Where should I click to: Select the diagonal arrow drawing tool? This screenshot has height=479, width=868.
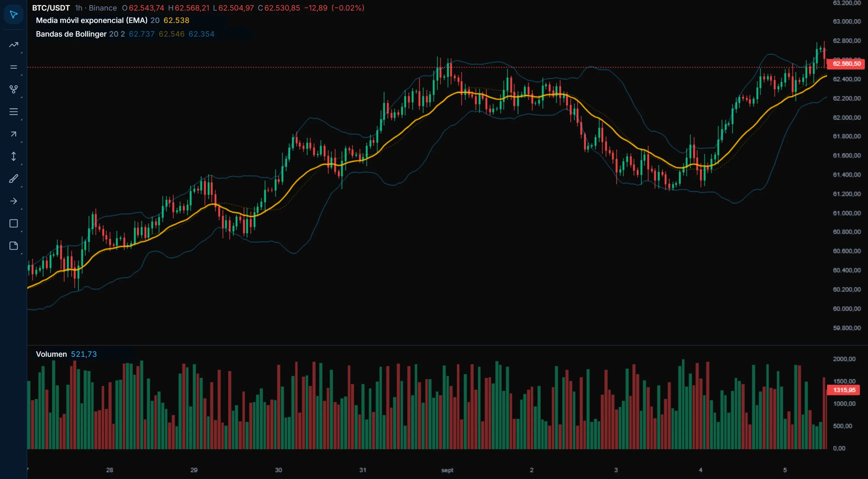pyautogui.click(x=13, y=134)
